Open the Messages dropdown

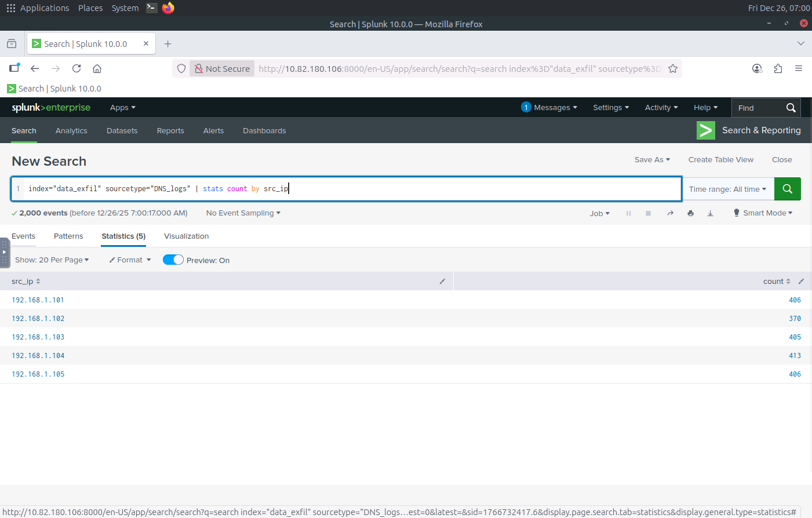coord(549,107)
